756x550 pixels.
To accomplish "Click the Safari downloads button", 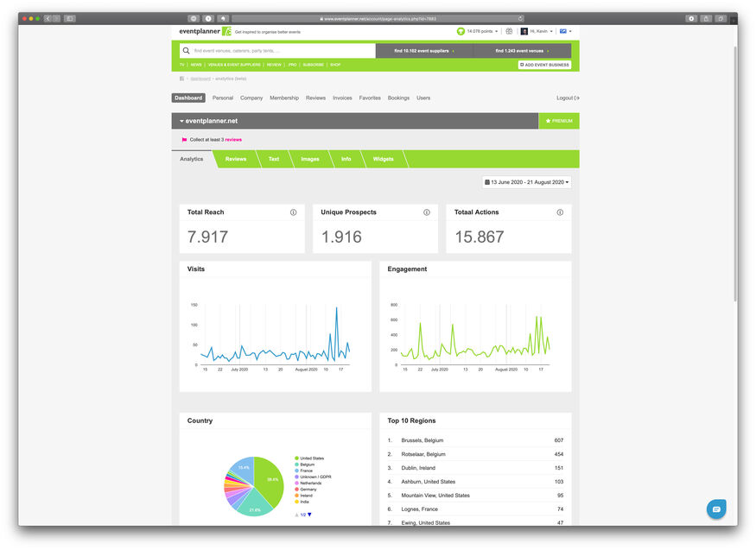I will [x=691, y=18].
